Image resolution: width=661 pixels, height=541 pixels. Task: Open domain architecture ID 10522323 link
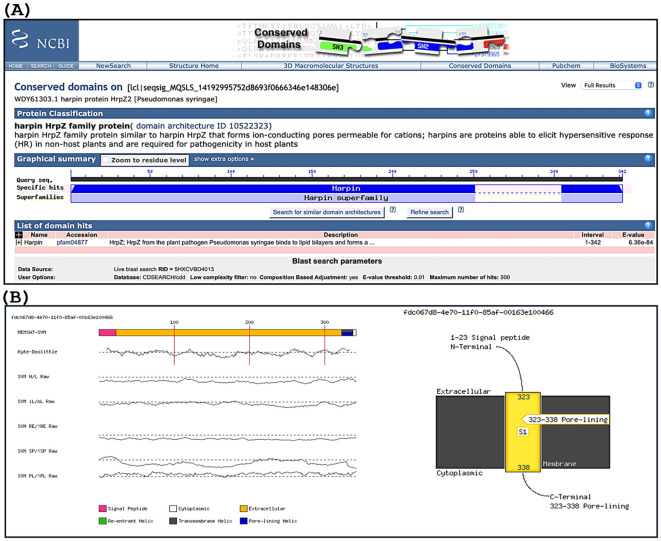pos(202,126)
